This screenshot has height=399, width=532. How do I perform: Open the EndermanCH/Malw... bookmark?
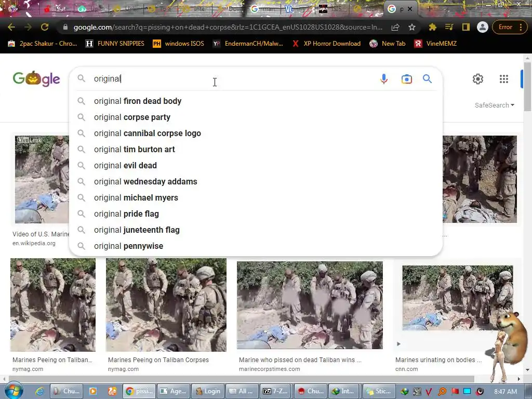[x=248, y=44]
